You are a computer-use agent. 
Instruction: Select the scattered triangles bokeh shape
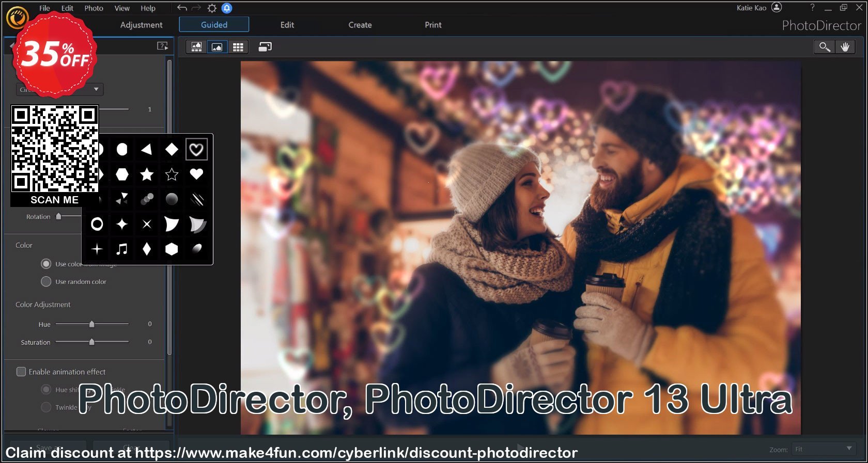pyautogui.click(x=122, y=199)
